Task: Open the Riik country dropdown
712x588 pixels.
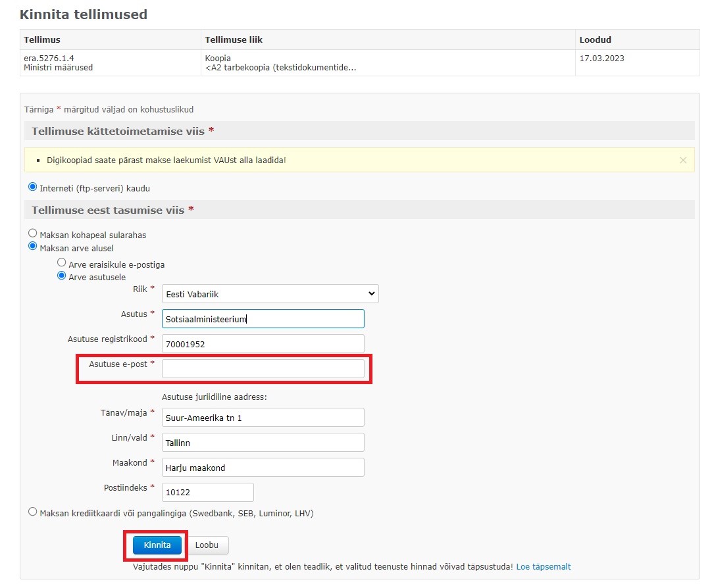Action: point(270,294)
